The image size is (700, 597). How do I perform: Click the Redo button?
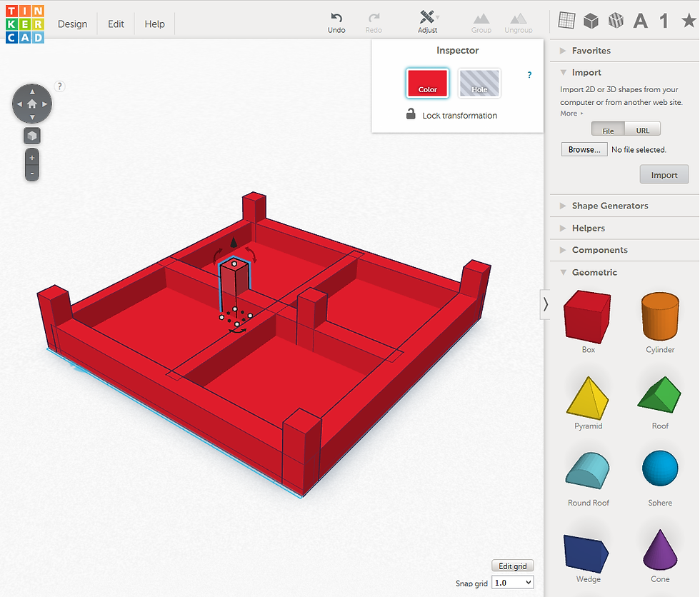coord(374,23)
